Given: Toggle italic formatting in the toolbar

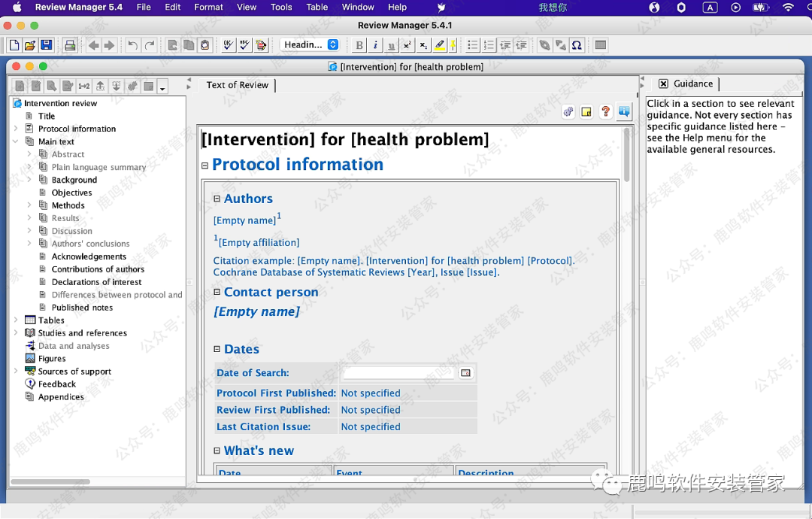Looking at the screenshot, I should pyautogui.click(x=375, y=45).
